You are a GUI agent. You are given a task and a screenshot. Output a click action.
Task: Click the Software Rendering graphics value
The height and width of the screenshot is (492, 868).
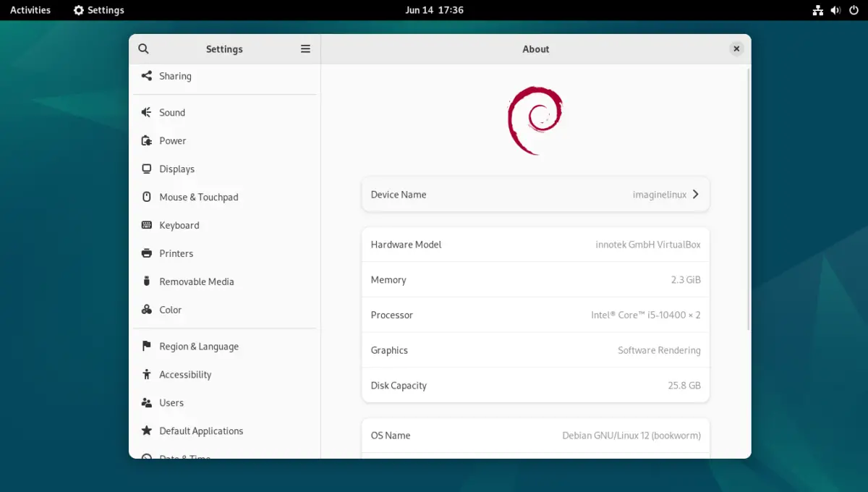coord(659,350)
